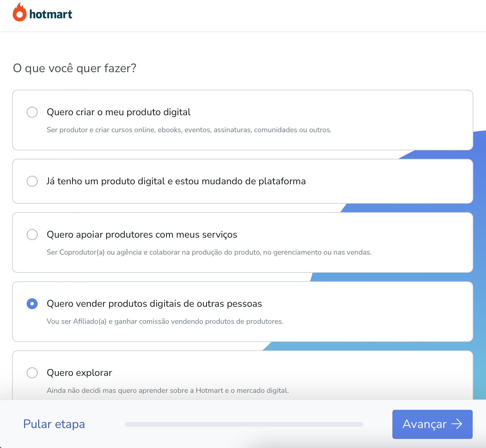Click the 'Quero criar o meu produto digital' card
This screenshot has width=486, height=448.
(x=212, y=120)
